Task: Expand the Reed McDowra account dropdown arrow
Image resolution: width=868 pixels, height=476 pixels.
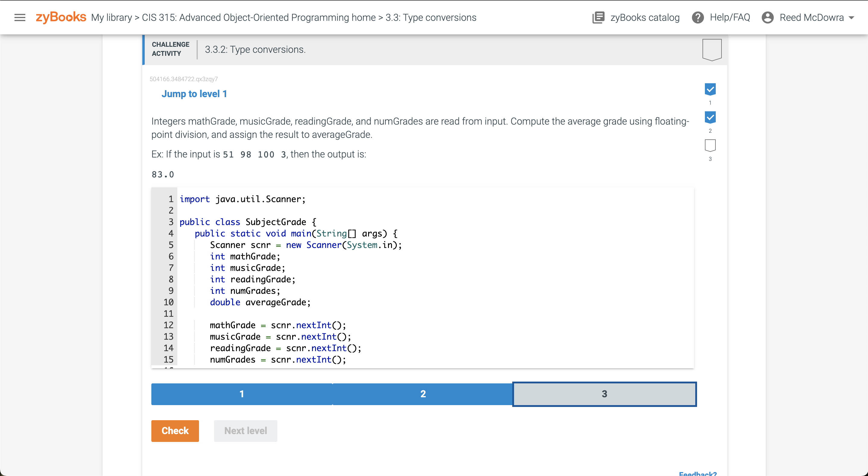Action: [851, 17]
